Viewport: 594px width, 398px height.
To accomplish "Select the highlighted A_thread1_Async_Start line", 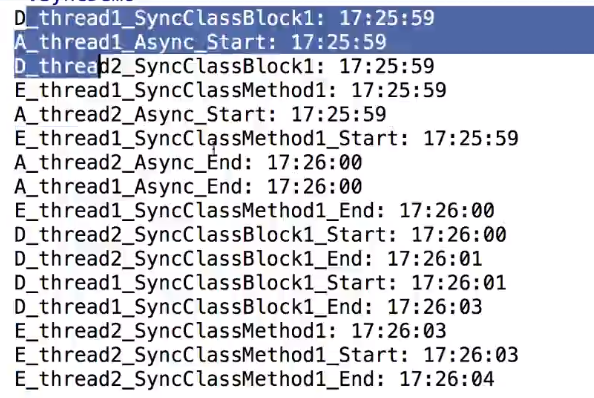I will click(x=200, y=42).
